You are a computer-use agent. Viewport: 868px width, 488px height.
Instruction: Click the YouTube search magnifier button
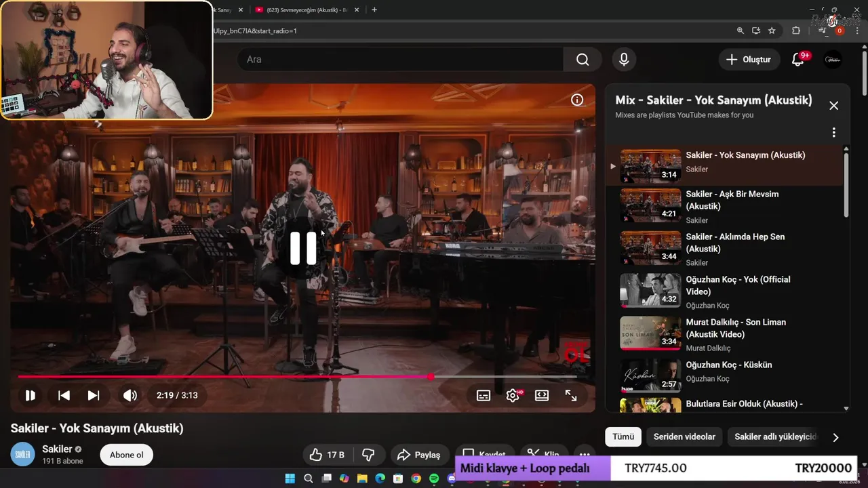click(x=583, y=60)
